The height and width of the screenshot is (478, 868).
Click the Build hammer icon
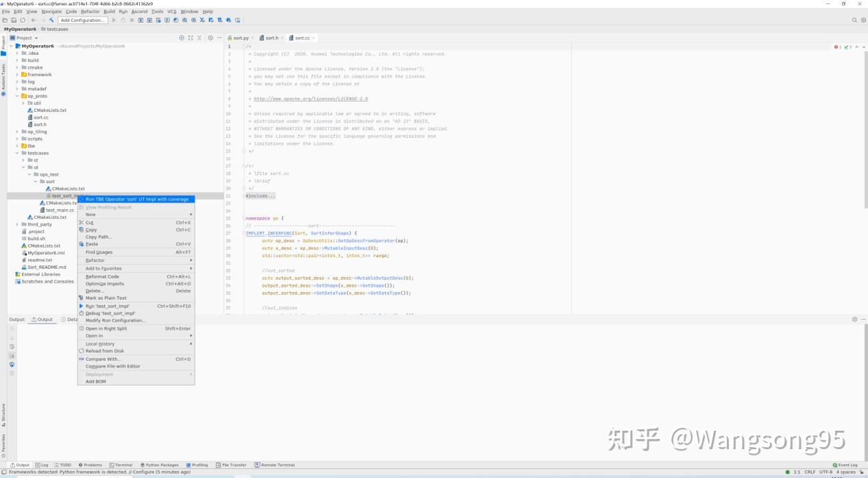pyautogui.click(x=51, y=20)
